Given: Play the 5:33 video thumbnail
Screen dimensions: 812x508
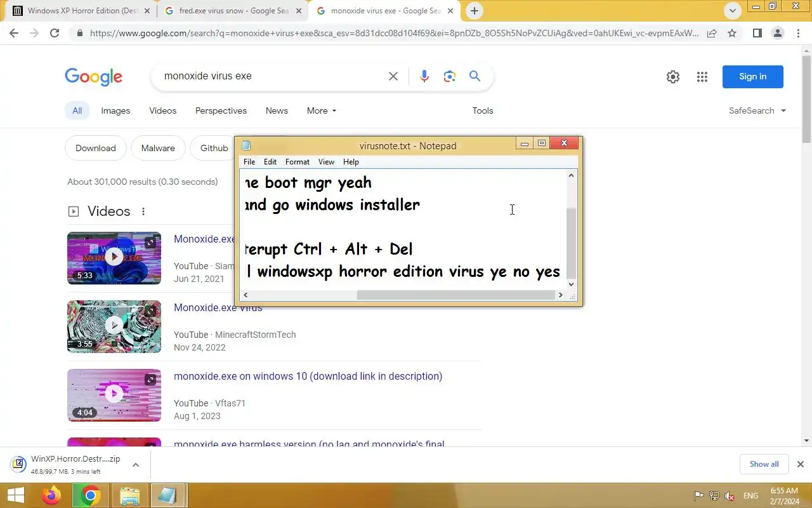Looking at the screenshot, I should [114, 258].
